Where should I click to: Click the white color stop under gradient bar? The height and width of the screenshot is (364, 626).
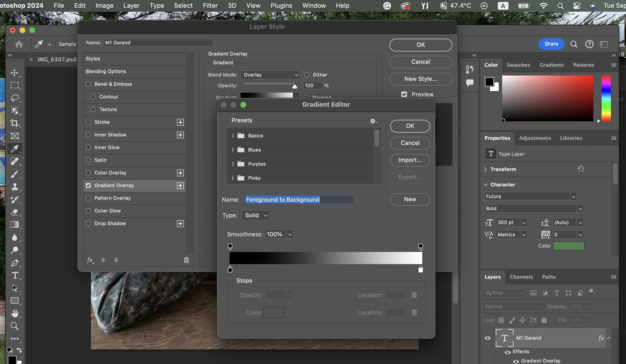[421, 270]
